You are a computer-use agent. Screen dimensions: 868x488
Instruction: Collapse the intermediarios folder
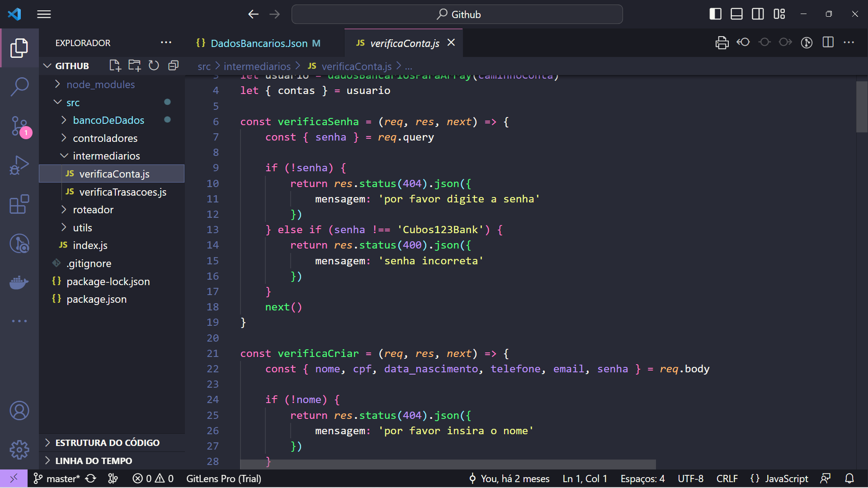point(106,156)
